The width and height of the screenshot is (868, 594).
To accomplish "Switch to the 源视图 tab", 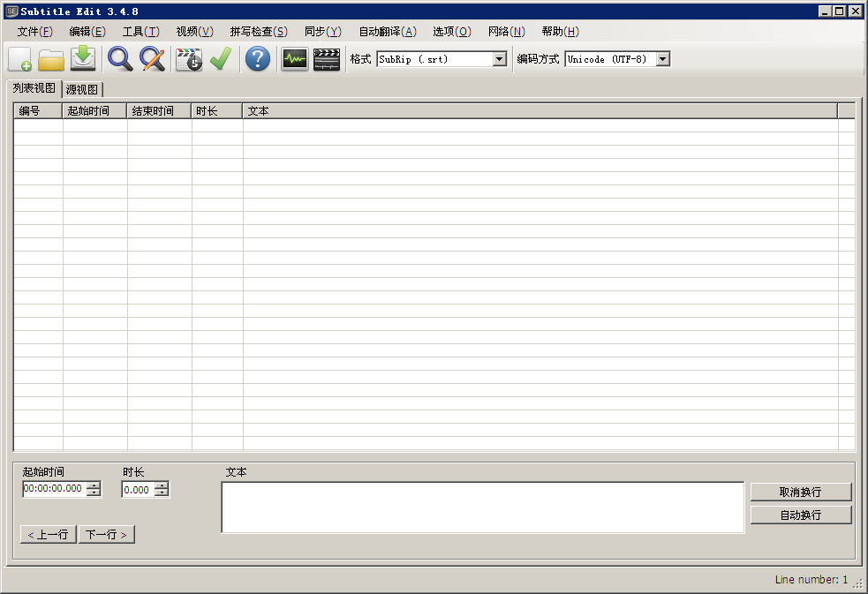I will tap(80, 89).
